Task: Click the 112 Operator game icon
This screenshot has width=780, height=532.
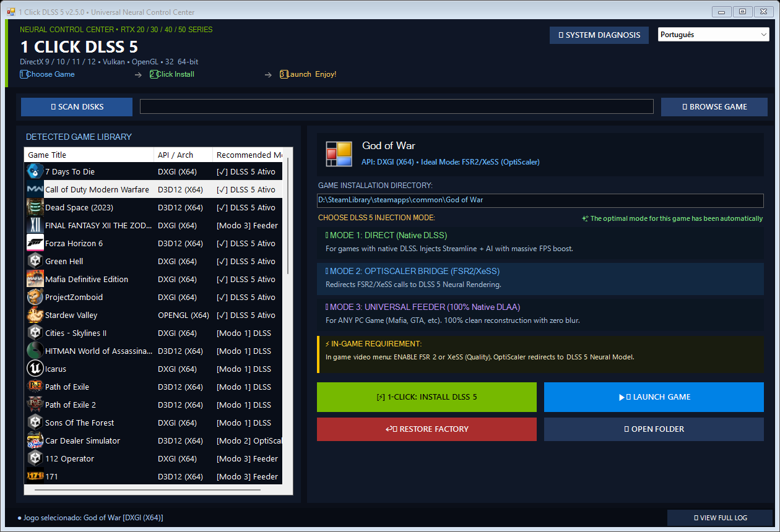Action: point(35,458)
